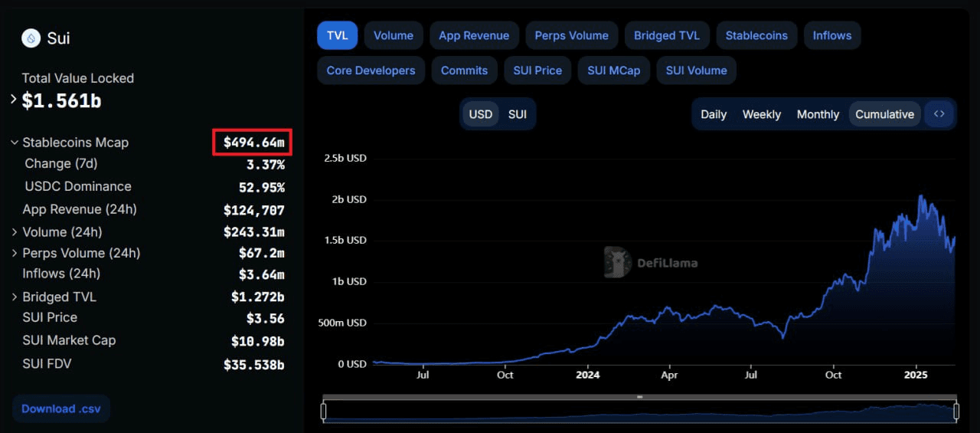Screen dimensions: 980x433
Task: Enable the SUI MCap chart metric
Action: (614, 71)
